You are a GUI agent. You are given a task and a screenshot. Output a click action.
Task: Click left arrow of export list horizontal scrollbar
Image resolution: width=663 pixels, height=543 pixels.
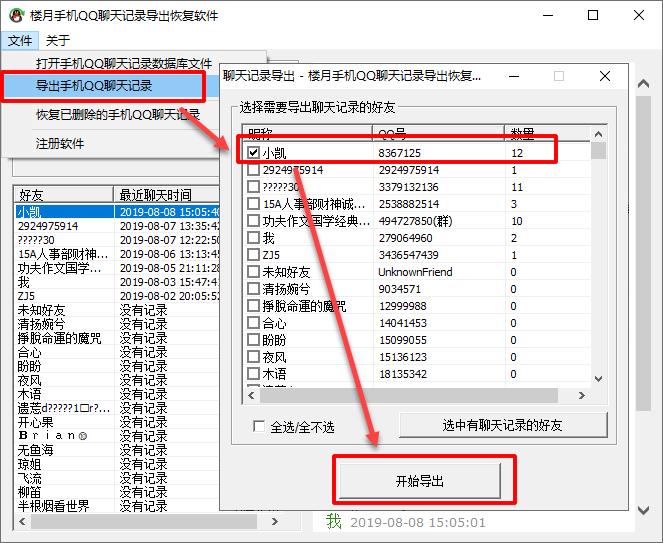click(251, 395)
